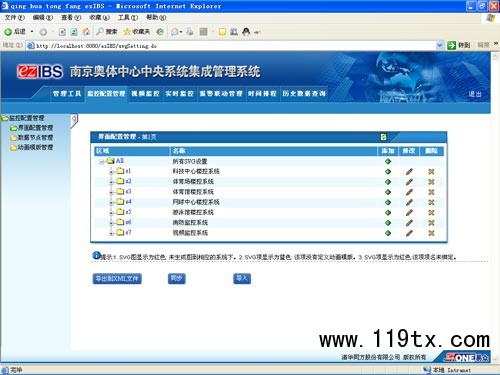Edit the 体育馆楼控系统 row

409,192
